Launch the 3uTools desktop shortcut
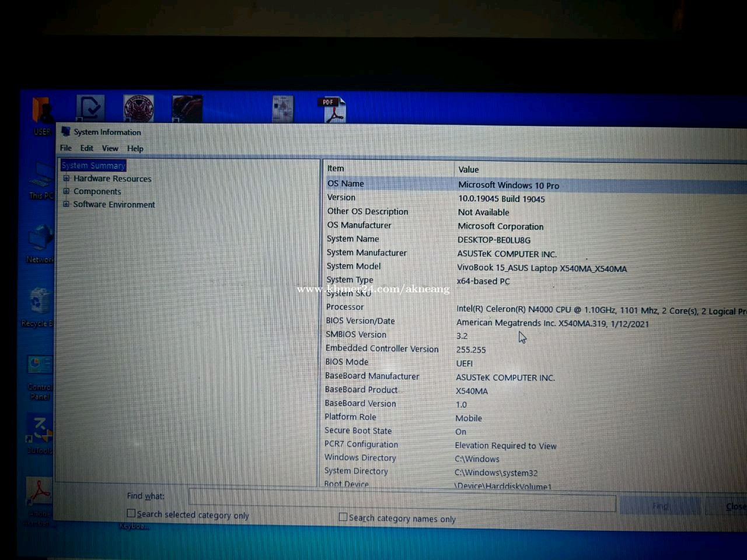The width and height of the screenshot is (747, 560). coord(40,435)
